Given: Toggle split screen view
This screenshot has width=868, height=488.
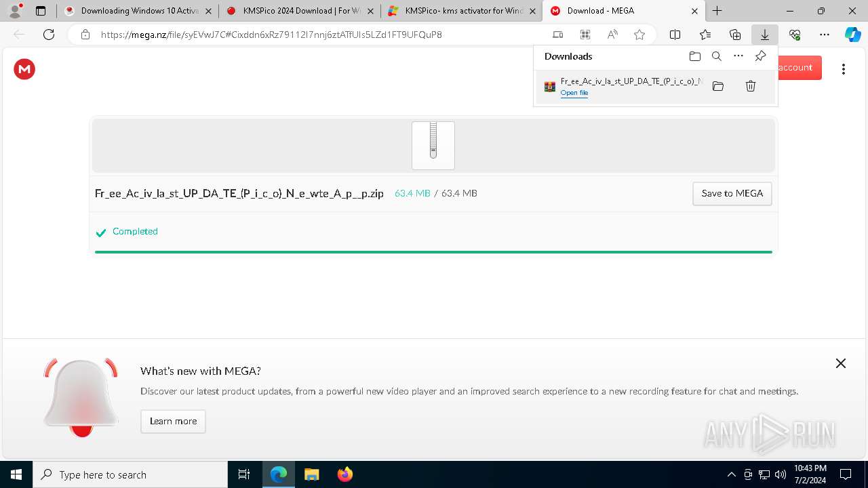Looking at the screenshot, I should point(675,35).
